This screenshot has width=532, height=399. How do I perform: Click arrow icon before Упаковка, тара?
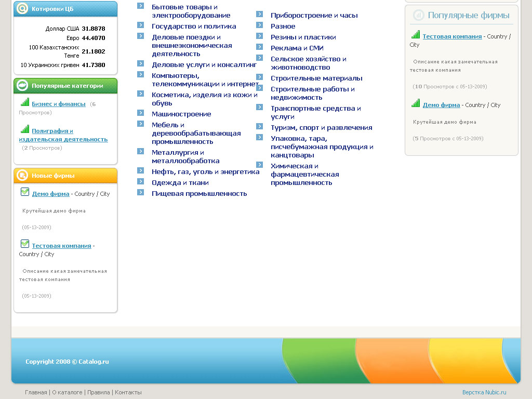pyautogui.click(x=260, y=137)
